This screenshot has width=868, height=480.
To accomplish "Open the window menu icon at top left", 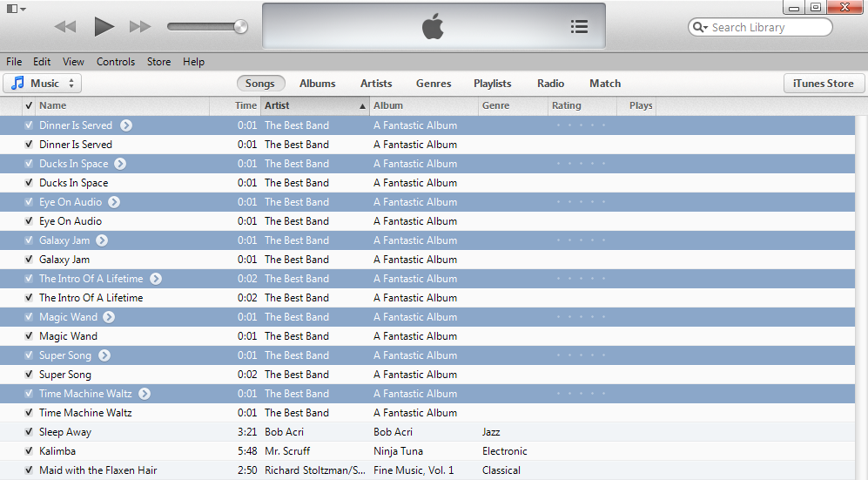I will [16, 9].
